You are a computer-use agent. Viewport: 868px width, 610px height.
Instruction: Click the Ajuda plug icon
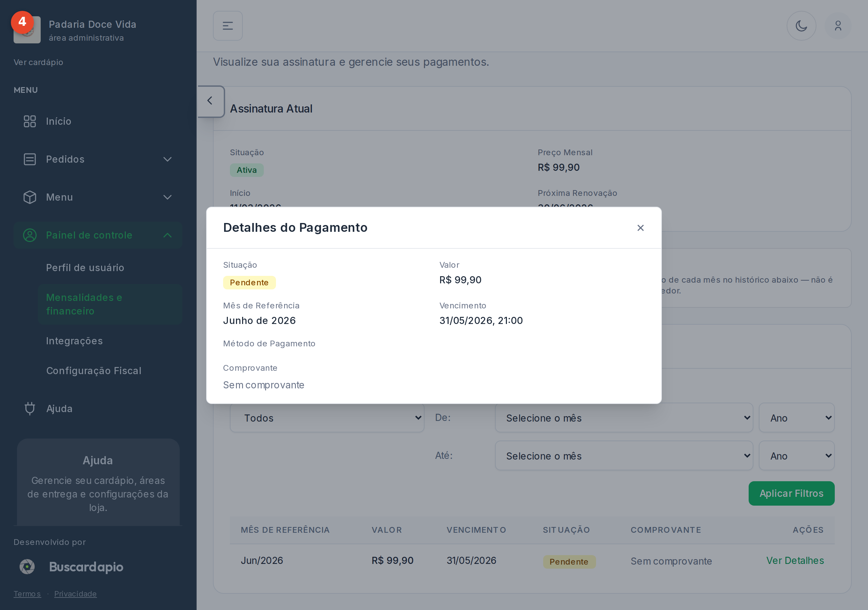coord(30,409)
